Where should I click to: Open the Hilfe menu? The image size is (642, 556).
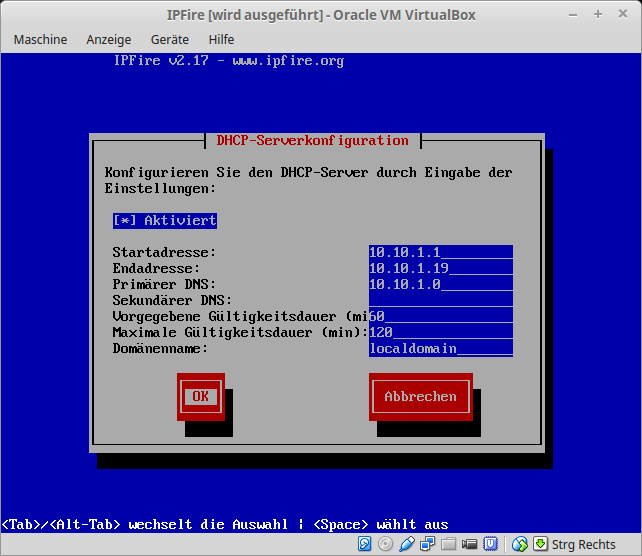pyautogui.click(x=221, y=40)
